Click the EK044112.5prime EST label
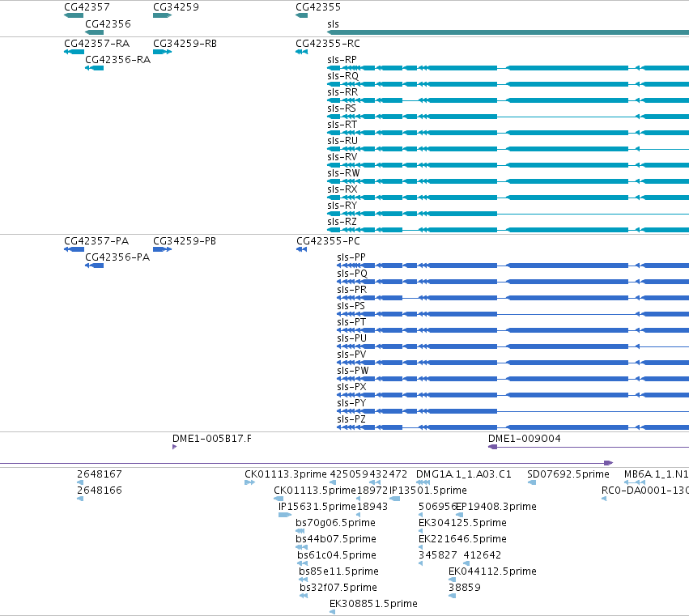Screen dimensions: 689x616 coord(492,571)
